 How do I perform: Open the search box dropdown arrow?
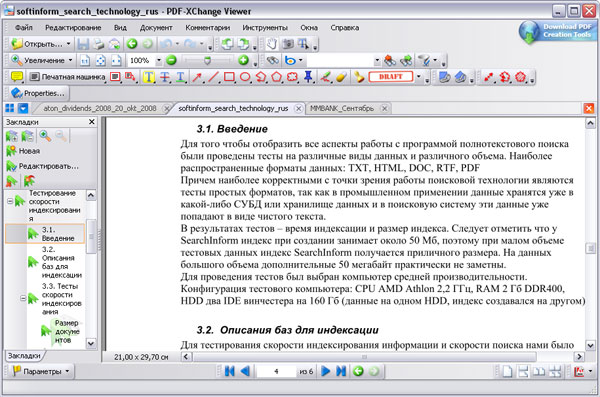coord(377,60)
